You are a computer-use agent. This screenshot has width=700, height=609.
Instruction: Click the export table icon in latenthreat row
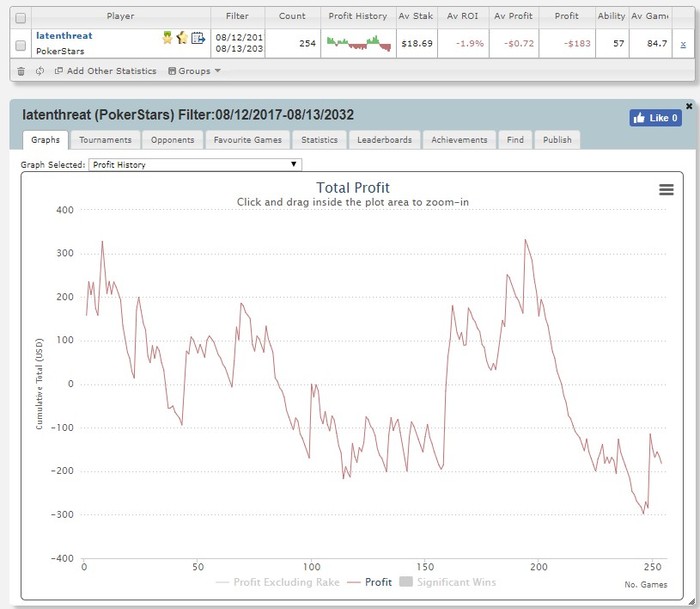[198, 38]
